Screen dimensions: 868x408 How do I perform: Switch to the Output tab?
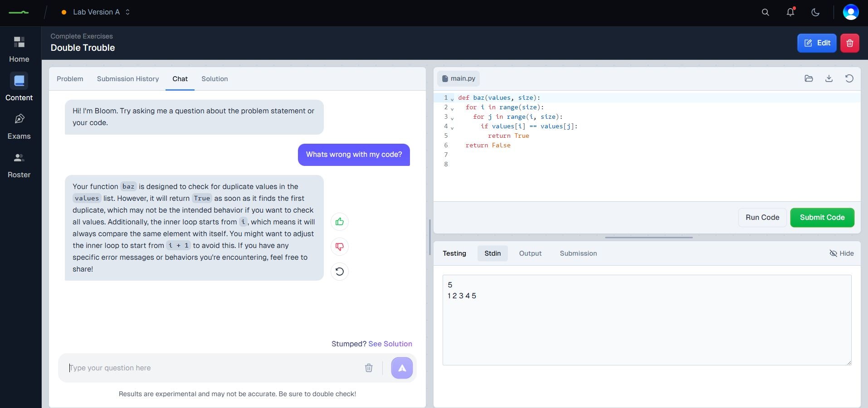coord(530,253)
